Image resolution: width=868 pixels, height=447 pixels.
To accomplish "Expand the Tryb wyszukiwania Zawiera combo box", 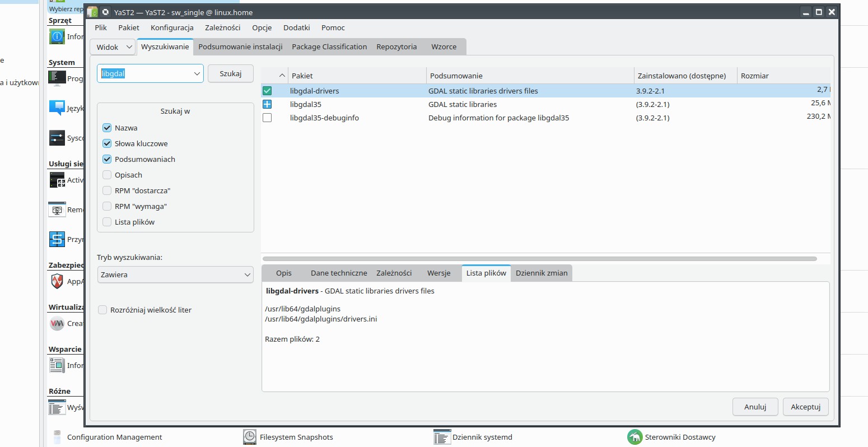I will tap(175, 274).
